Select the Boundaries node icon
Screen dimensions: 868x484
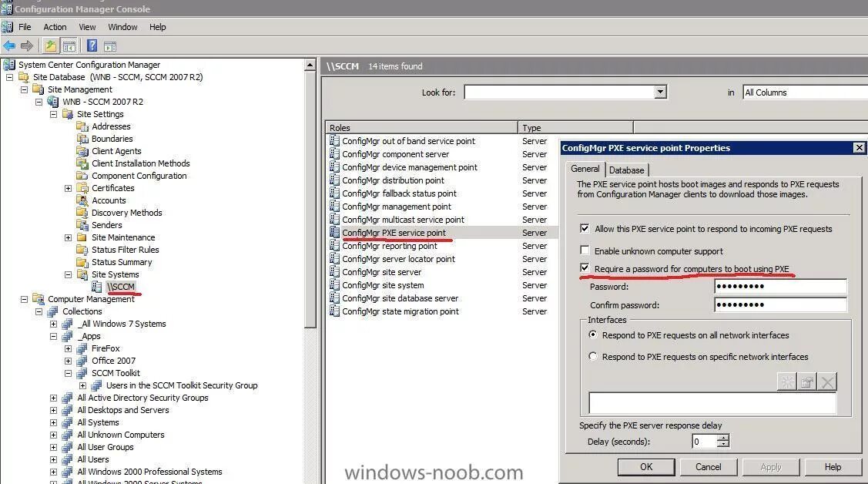[82, 139]
